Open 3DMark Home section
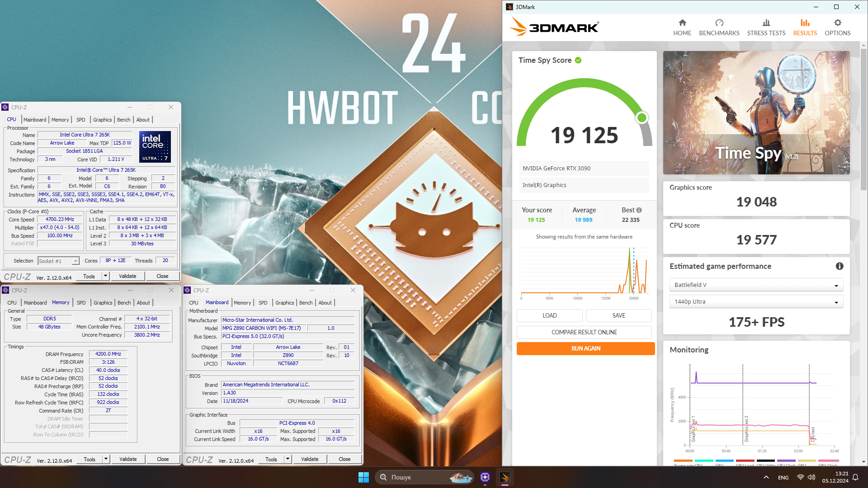Image resolution: width=868 pixels, height=488 pixels. tap(682, 27)
